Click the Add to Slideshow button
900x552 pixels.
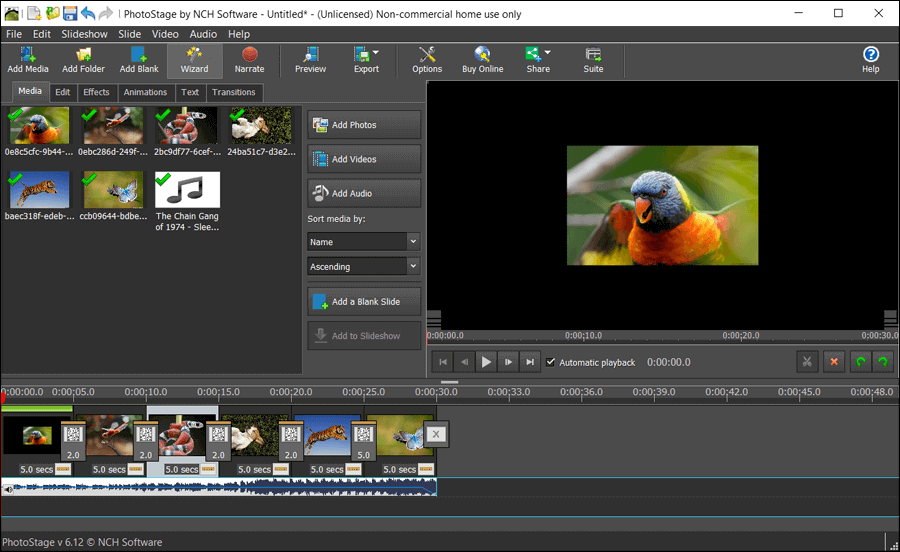click(x=364, y=336)
